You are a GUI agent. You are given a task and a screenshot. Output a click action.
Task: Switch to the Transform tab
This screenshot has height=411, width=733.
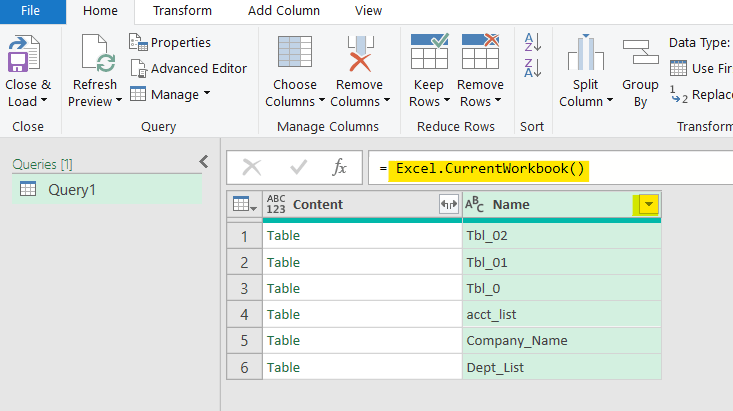[x=182, y=11]
